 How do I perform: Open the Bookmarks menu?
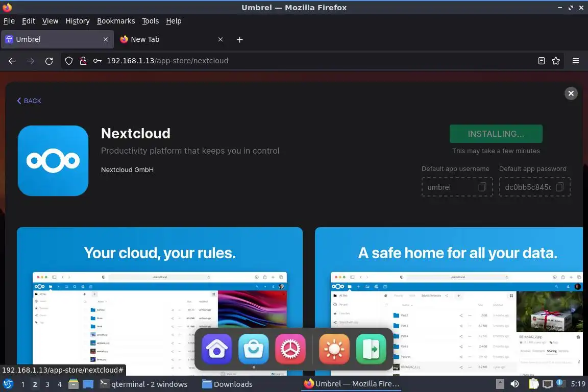116,21
